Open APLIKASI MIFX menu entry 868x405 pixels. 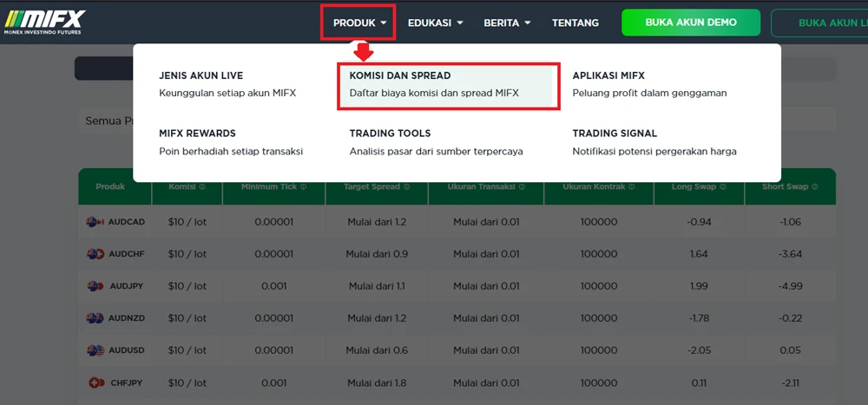point(649,84)
